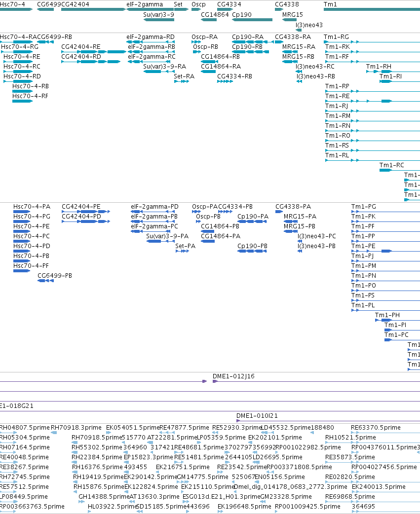Open transcript CG14864-RB
Viewport: 420px width, 514px height.
coord(220,56)
